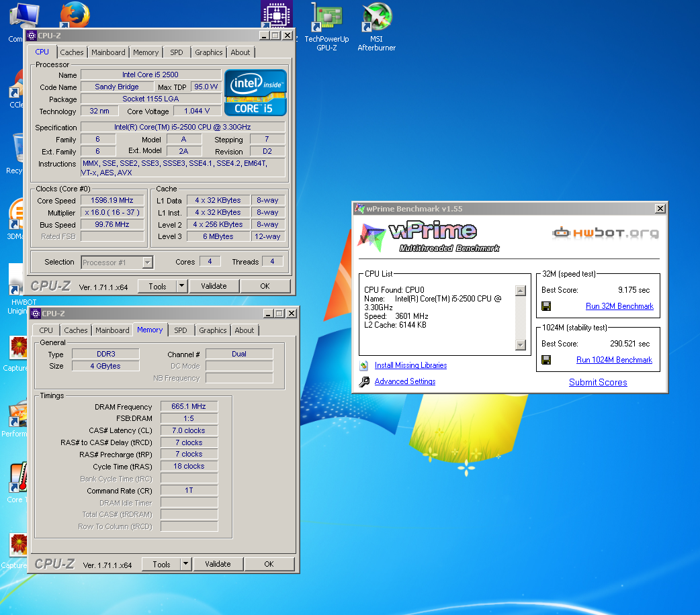
Task: Switch to Mainboard tab in top CPU-Z
Action: (108, 52)
